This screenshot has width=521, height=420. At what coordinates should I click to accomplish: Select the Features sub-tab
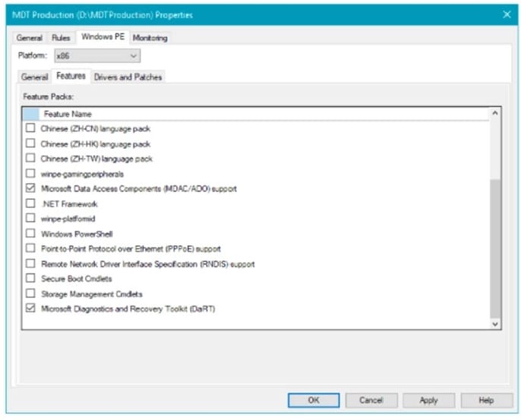[71, 76]
